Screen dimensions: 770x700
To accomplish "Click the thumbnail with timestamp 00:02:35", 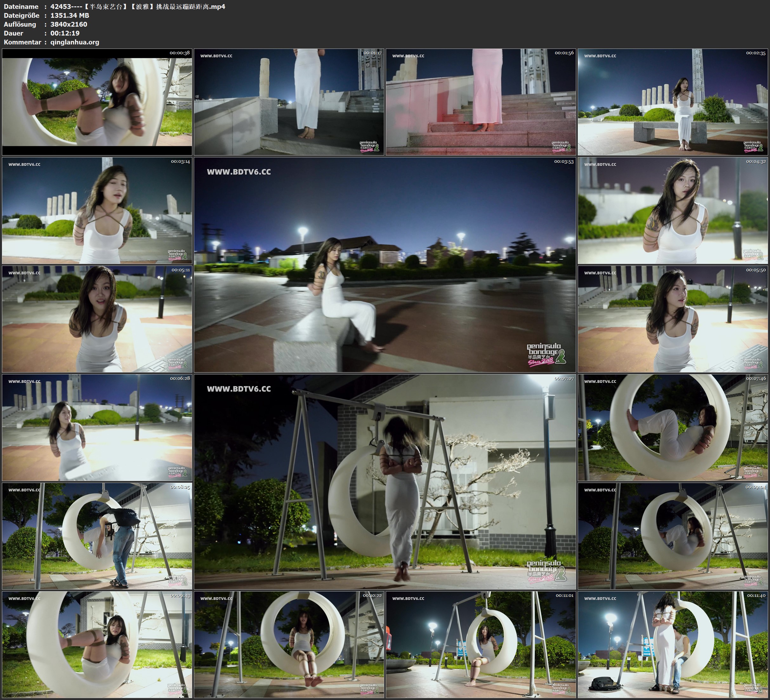I will (673, 102).
